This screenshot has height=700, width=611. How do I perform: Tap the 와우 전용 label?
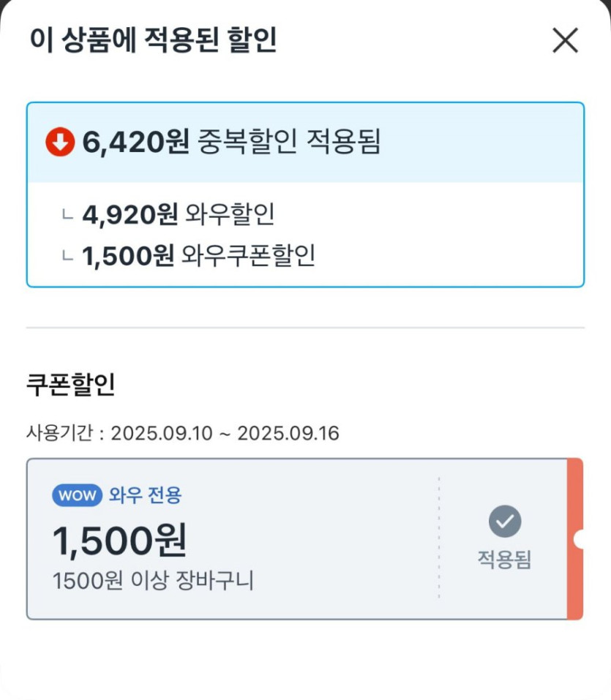click(145, 495)
